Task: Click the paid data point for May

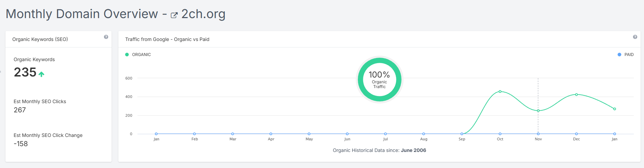Action: pos(309,134)
